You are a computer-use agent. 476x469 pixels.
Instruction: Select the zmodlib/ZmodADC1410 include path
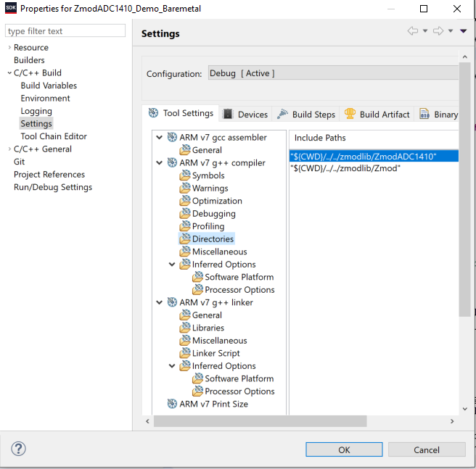[374, 157]
